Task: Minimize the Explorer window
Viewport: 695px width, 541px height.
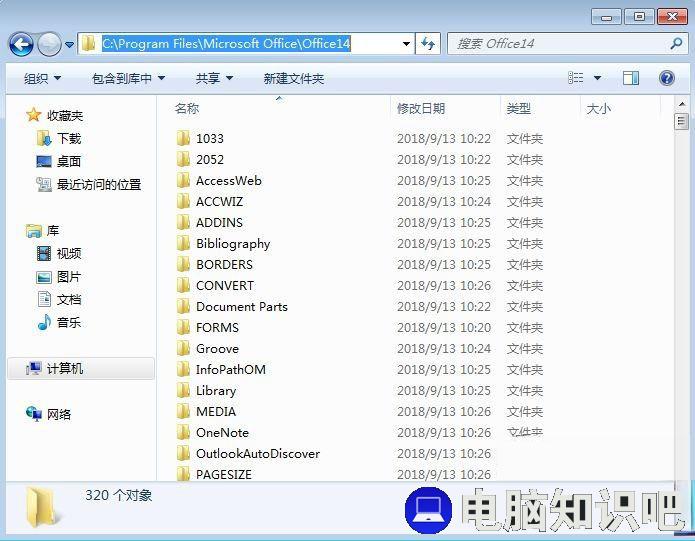Action: pyautogui.click(x=606, y=17)
